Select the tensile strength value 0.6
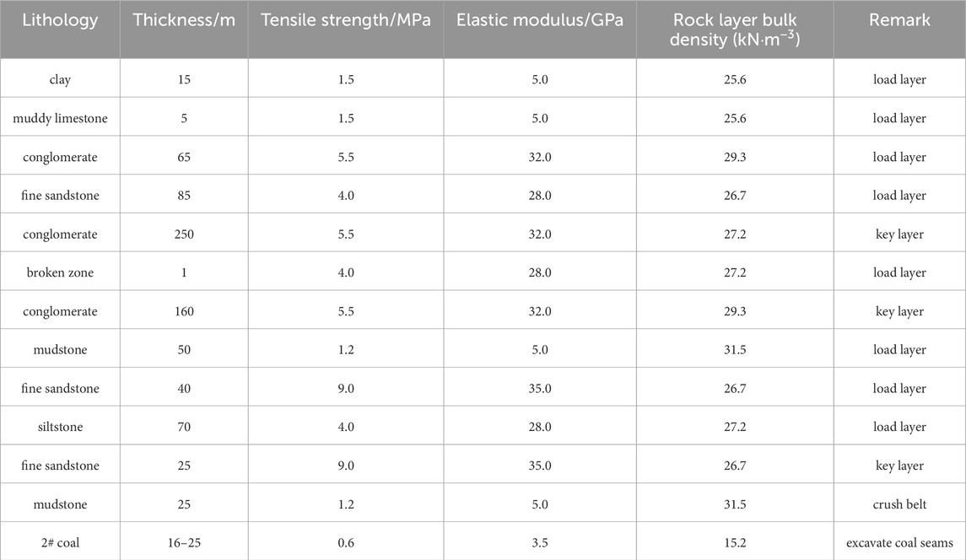The height and width of the screenshot is (560, 966). tap(346, 543)
